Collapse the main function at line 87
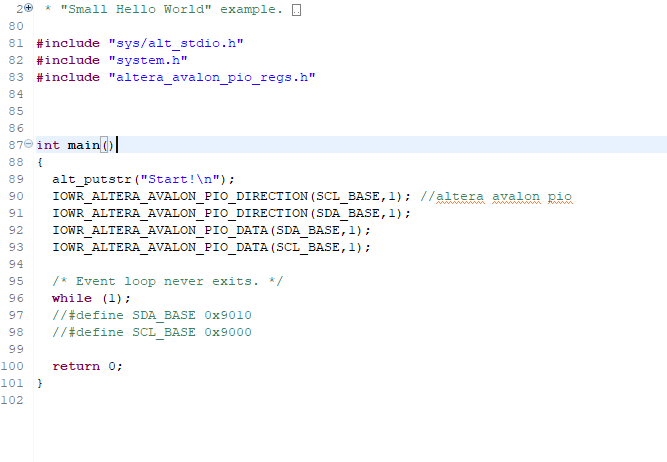 [x=29, y=144]
